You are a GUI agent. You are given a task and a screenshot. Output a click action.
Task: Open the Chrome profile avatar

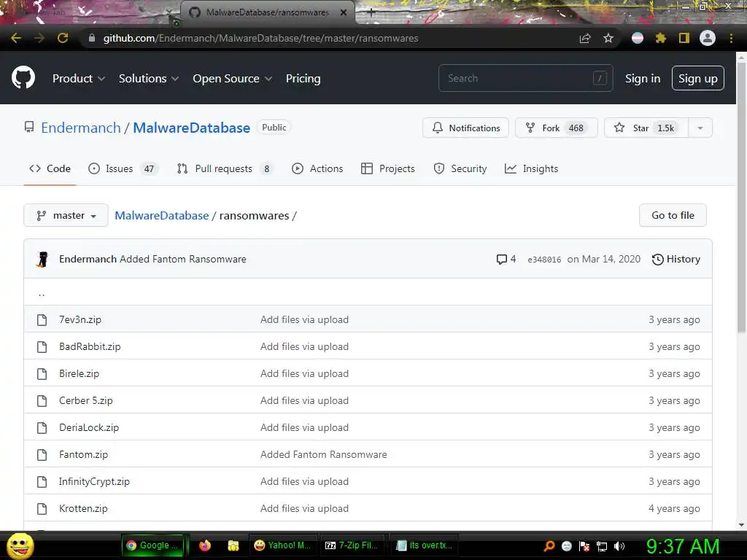click(x=708, y=38)
